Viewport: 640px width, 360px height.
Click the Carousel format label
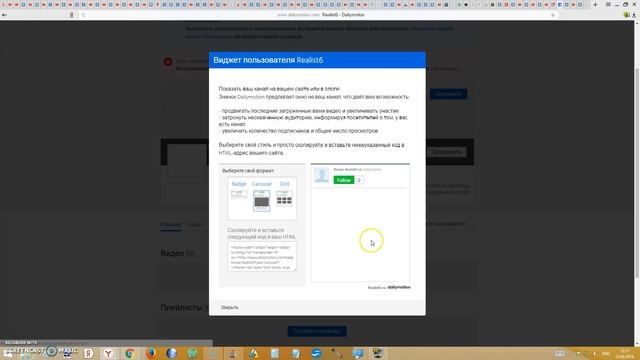[x=262, y=184]
